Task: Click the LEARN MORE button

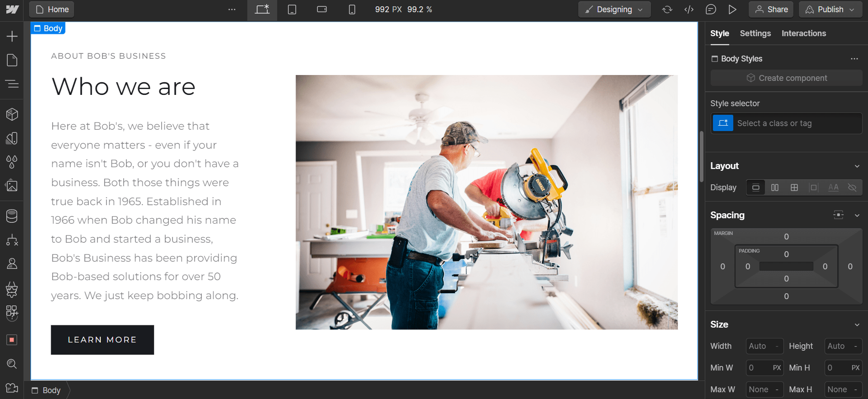Action: pyautogui.click(x=102, y=340)
